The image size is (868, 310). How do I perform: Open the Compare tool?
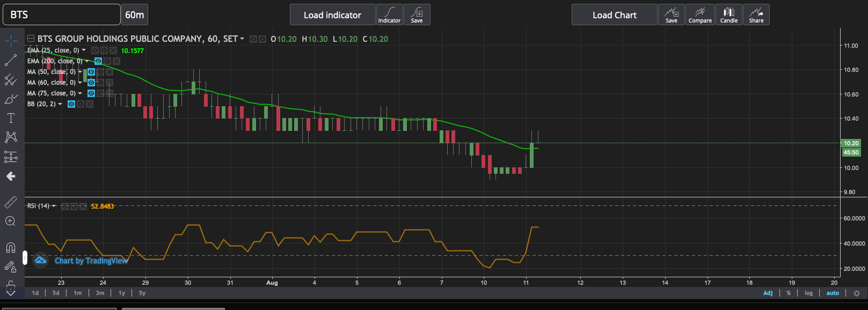pyautogui.click(x=700, y=14)
